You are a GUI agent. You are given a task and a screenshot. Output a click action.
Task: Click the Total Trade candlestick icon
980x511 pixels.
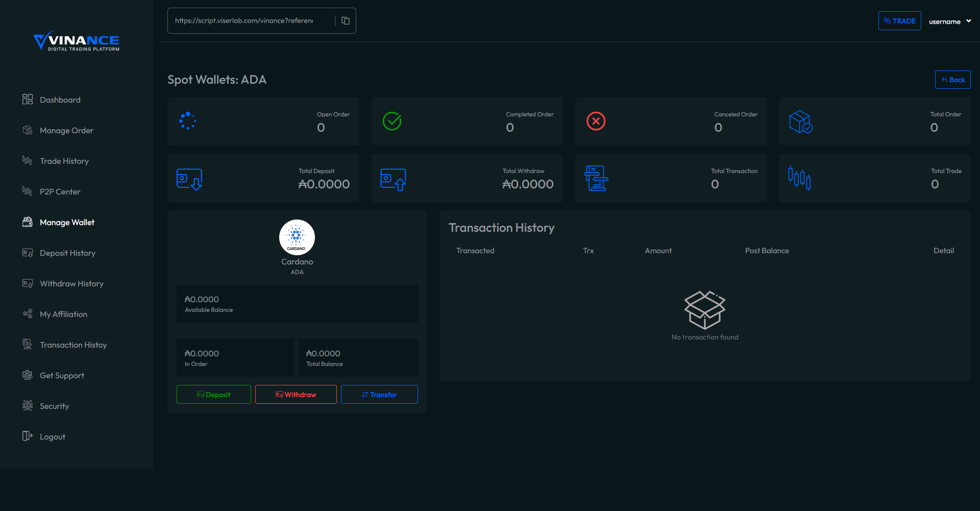(799, 178)
